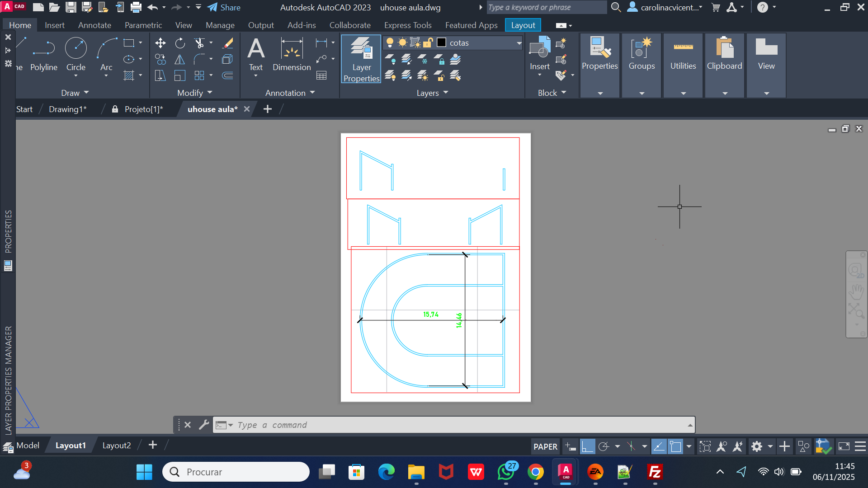The height and width of the screenshot is (488, 868).
Task: Toggle Polar Tracking in status bar
Action: (604, 447)
